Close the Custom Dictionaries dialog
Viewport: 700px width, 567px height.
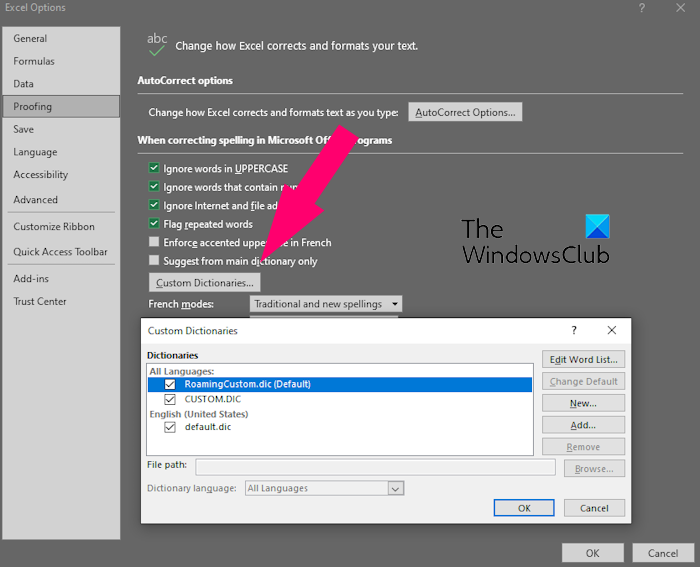[612, 330]
